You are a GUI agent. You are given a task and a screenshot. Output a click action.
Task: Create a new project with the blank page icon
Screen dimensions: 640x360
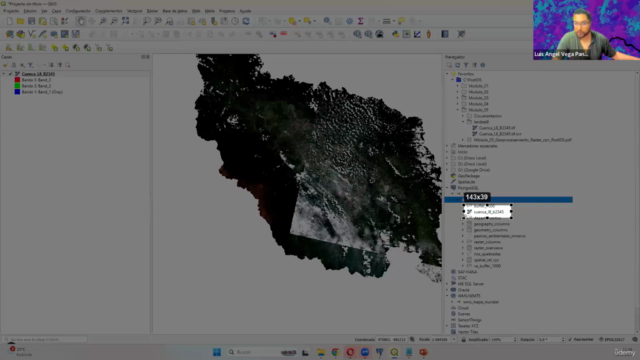pyautogui.click(x=9, y=21)
